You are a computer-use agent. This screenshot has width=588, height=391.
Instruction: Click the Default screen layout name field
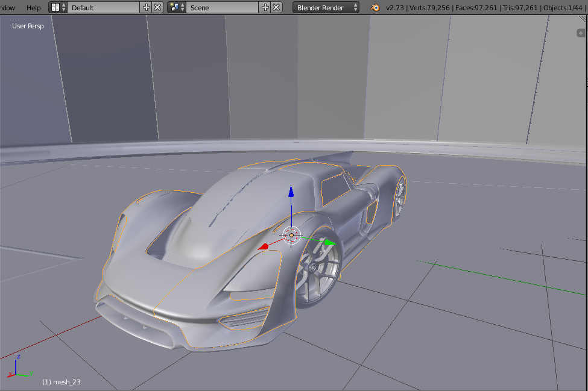click(104, 7)
